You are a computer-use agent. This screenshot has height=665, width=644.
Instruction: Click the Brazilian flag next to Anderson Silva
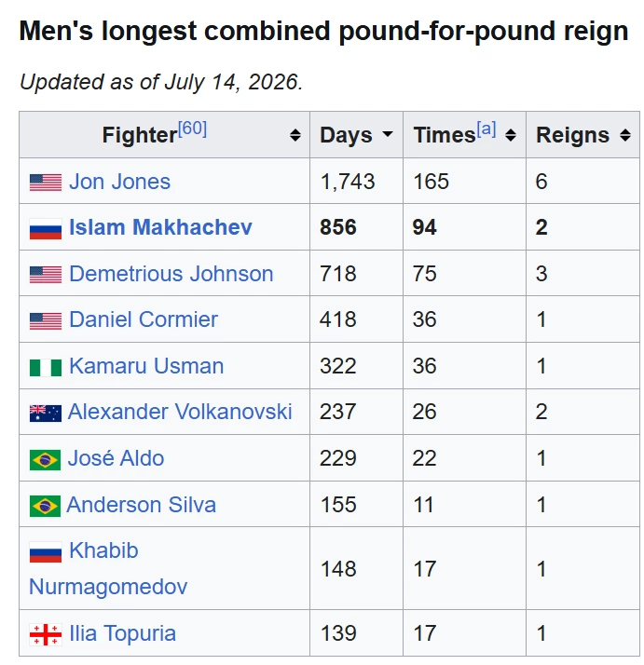click(45, 506)
